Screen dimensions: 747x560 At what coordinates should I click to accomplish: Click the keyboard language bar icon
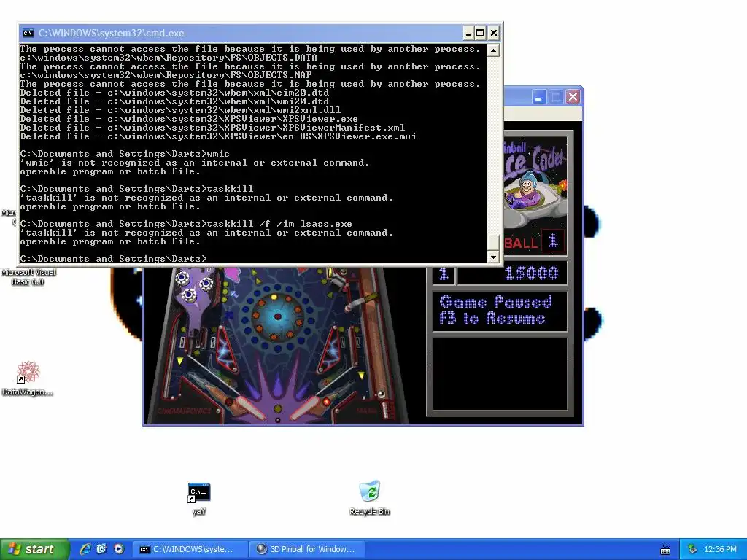(x=665, y=550)
